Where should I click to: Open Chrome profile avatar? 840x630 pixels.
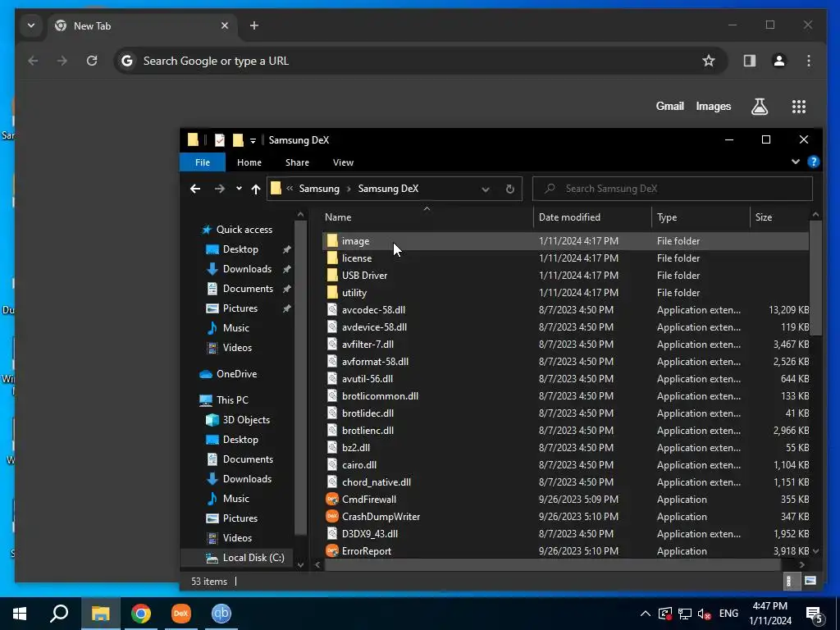click(779, 61)
